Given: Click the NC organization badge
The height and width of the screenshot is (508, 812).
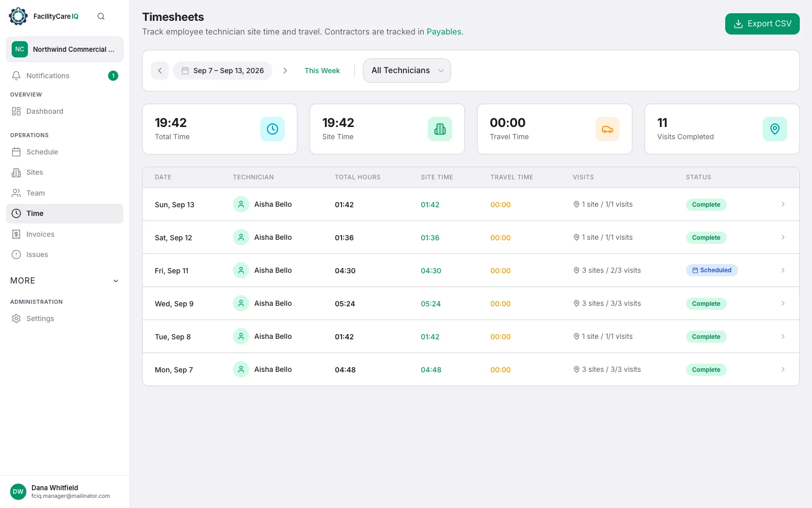Looking at the screenshot, I should pyautogui.click(x=20, y=49).
